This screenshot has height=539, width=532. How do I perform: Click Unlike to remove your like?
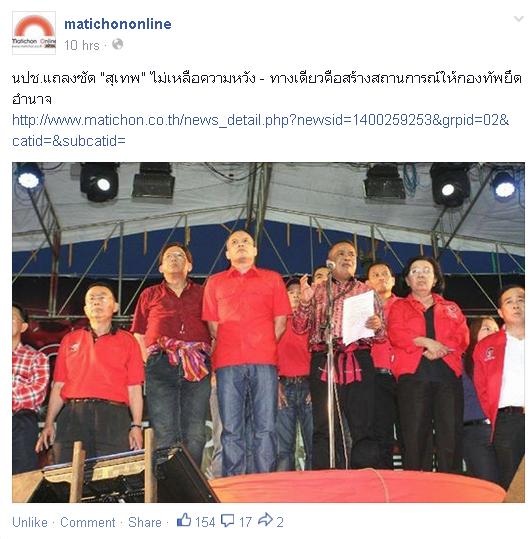tap(30, 522)
